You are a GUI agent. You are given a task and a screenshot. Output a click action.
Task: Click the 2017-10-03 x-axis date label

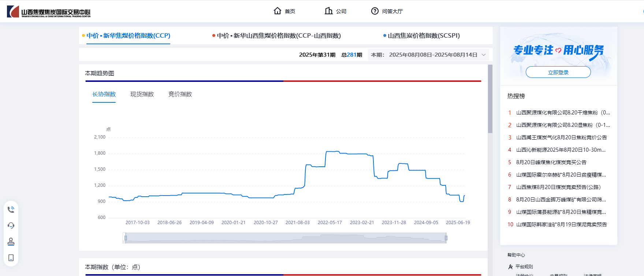click(x=137, y=223)
